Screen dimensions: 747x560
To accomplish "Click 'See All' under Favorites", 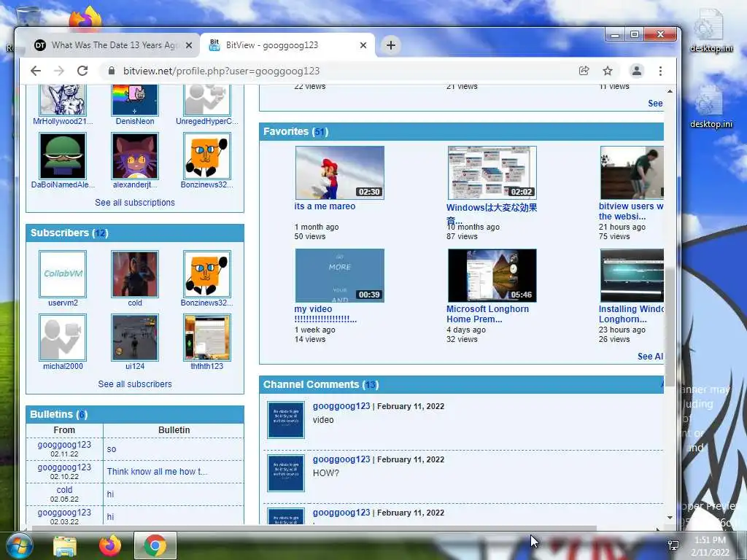I will point(650,356).
